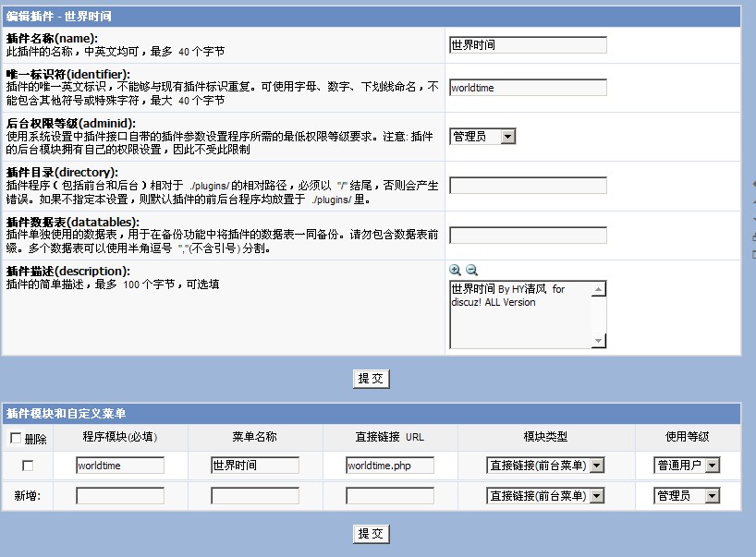Click the 使用等级 column header
The width and height of the screenshot is (756, 557).
687,437
